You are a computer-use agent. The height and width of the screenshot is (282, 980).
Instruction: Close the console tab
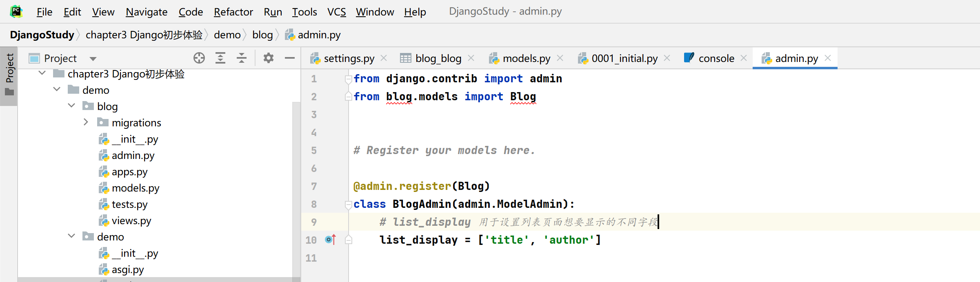[744, 58]
